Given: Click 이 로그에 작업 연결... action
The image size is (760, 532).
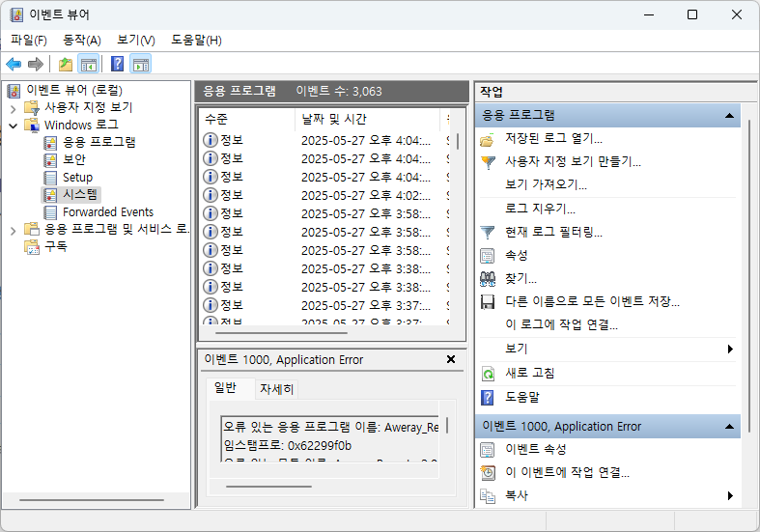Looking at the screenshot, I should coord(561,324).
